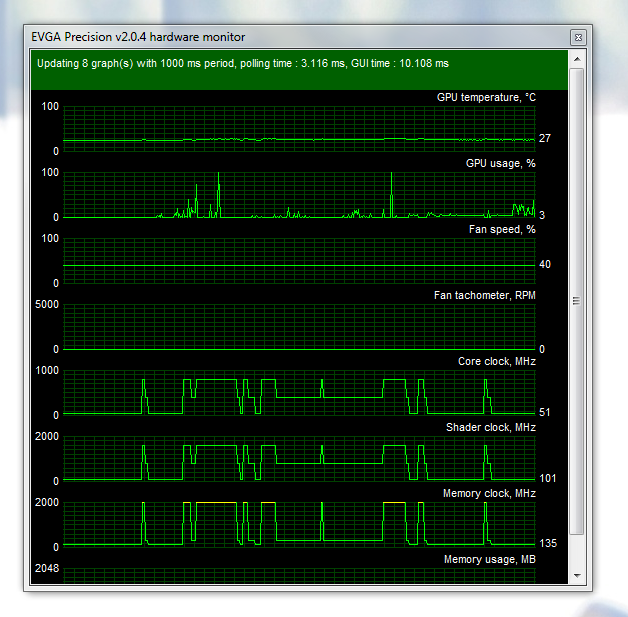Click the current GPU temperature value 27
Viewport: 628px width, 617px height.
(545, 139)
